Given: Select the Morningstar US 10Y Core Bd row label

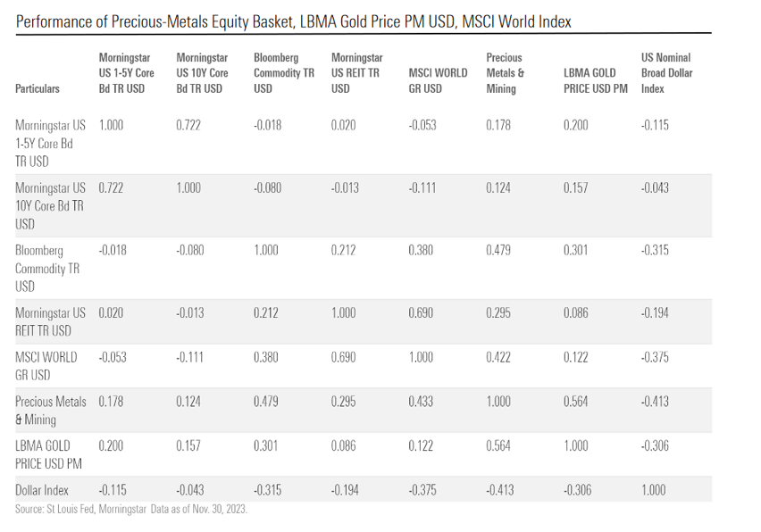Looking at the screenshot, I should (50, 205).
